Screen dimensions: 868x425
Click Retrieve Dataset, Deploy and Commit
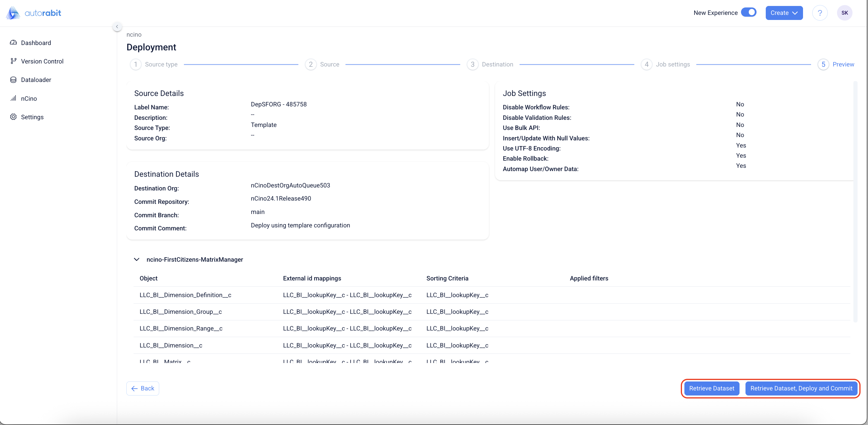(x=801, y=388)
